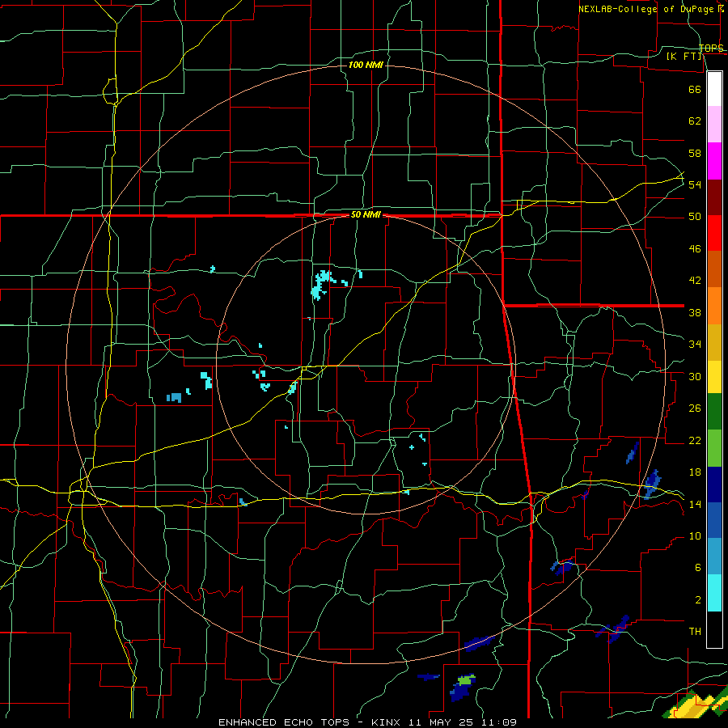Click the 'NEXLAB-College of DuPage' credit text
This screenshot has width=728, height=728.
pyautogui.click(x=645, y=9)
